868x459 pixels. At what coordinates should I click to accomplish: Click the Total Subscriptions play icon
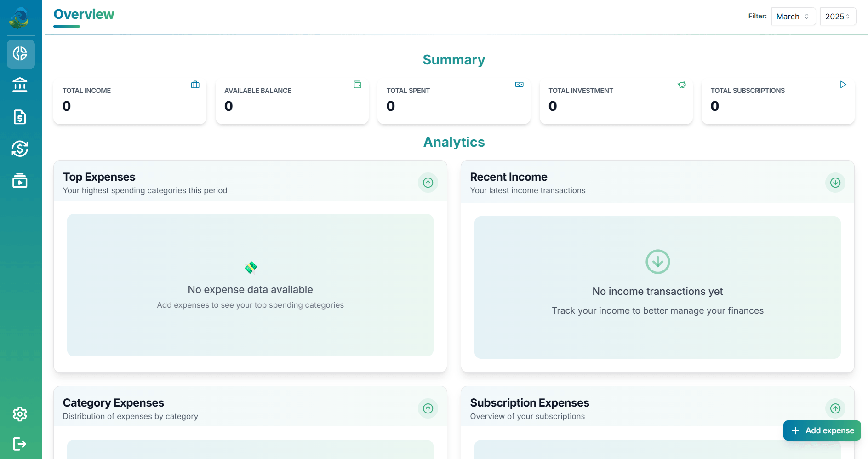(843, 85)
